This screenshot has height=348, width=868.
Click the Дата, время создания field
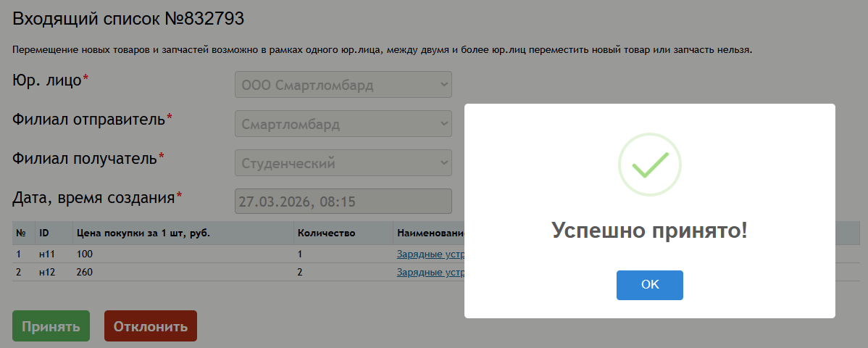pyautogui.click(x=343, y=201)
